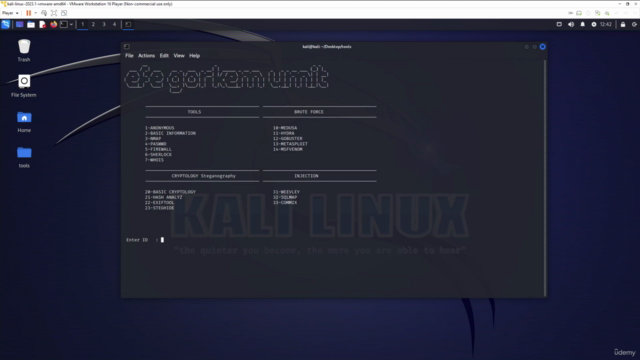
Task: Click the 'BRUTE FORCE' section header
Action: 309,112
